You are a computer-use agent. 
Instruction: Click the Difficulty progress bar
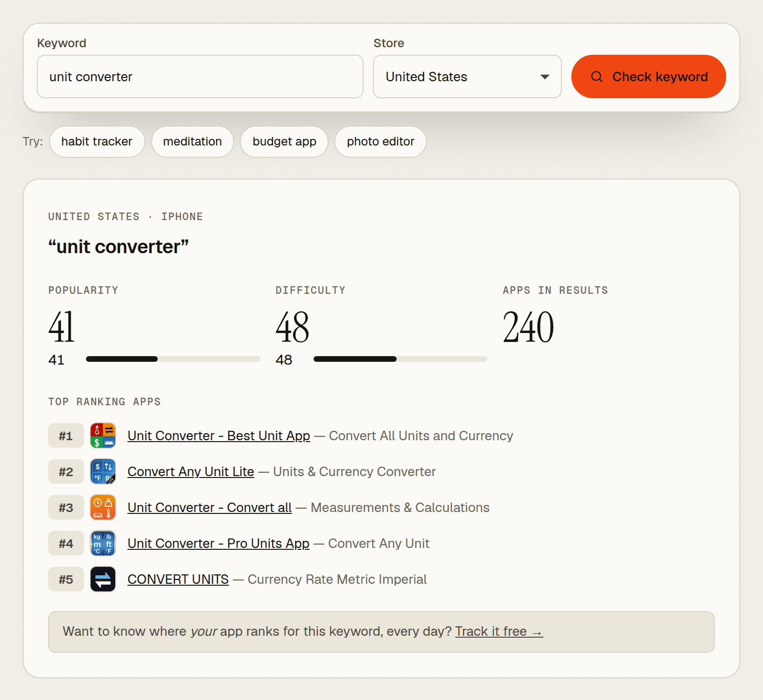400,359
